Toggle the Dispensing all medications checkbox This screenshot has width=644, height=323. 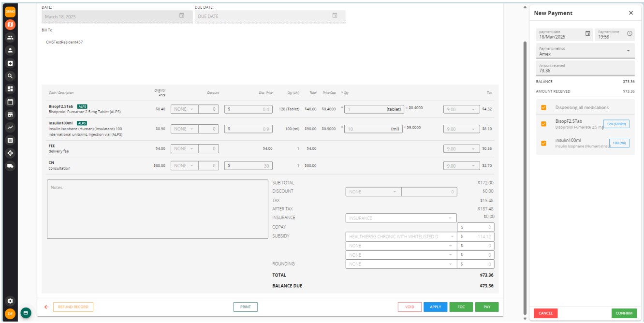click(543, 107)
